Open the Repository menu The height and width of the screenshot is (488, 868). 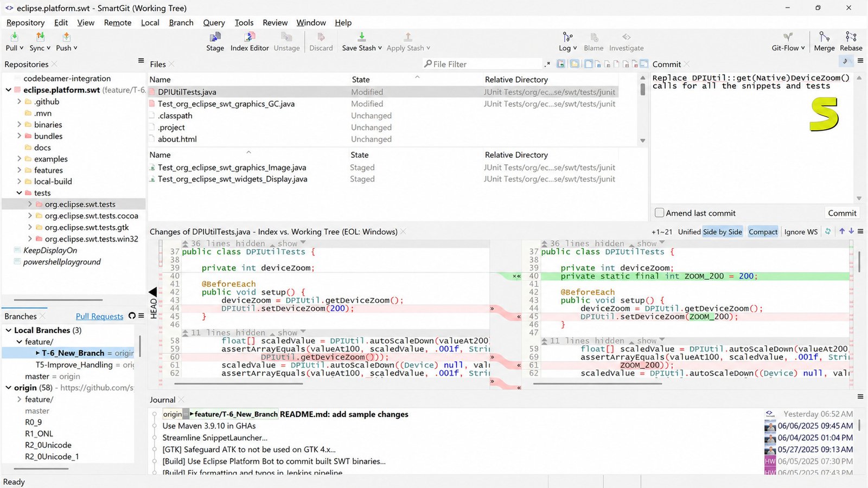[x=25, y=23]
